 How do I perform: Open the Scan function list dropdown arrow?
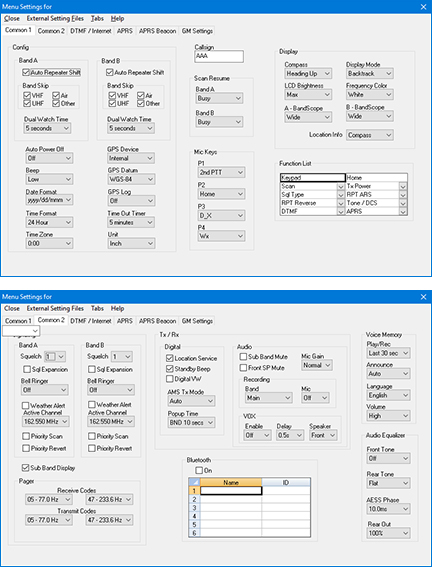[x=341, y=187]
